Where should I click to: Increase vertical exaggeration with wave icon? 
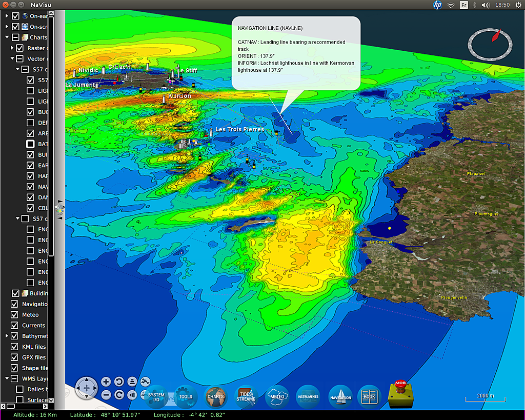tap(145, 382)
